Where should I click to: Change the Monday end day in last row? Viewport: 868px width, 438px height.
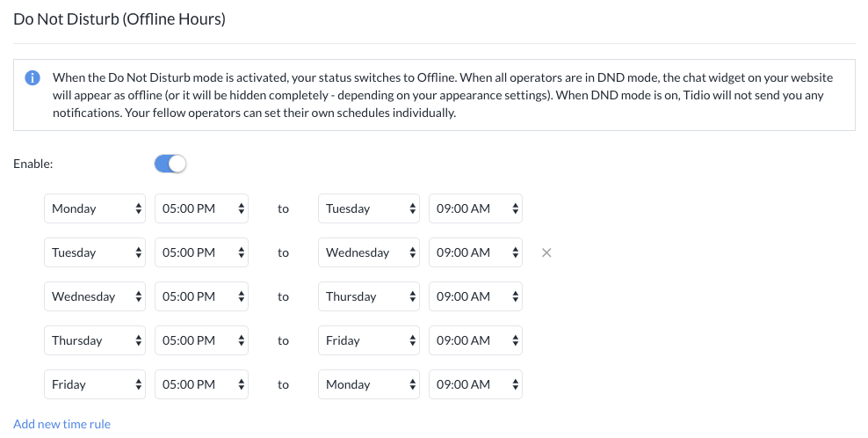pos(369,384)
